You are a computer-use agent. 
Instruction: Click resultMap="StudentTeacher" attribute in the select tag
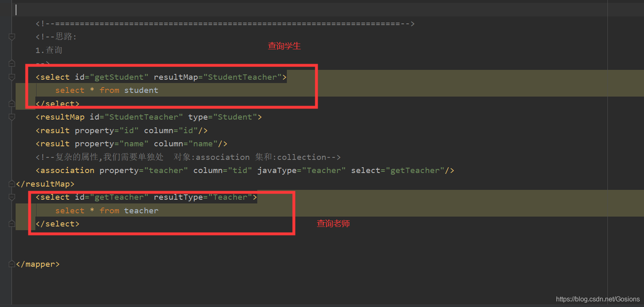[x=218, y=77]
